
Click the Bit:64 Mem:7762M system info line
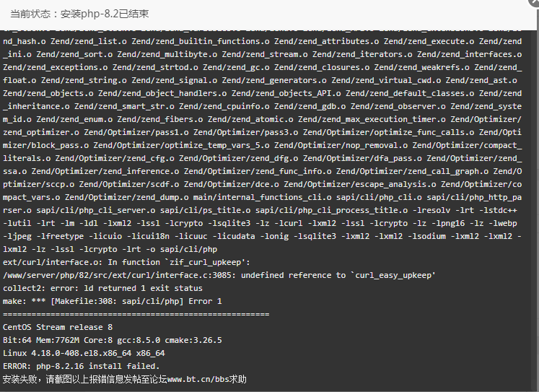pos(113,340)
